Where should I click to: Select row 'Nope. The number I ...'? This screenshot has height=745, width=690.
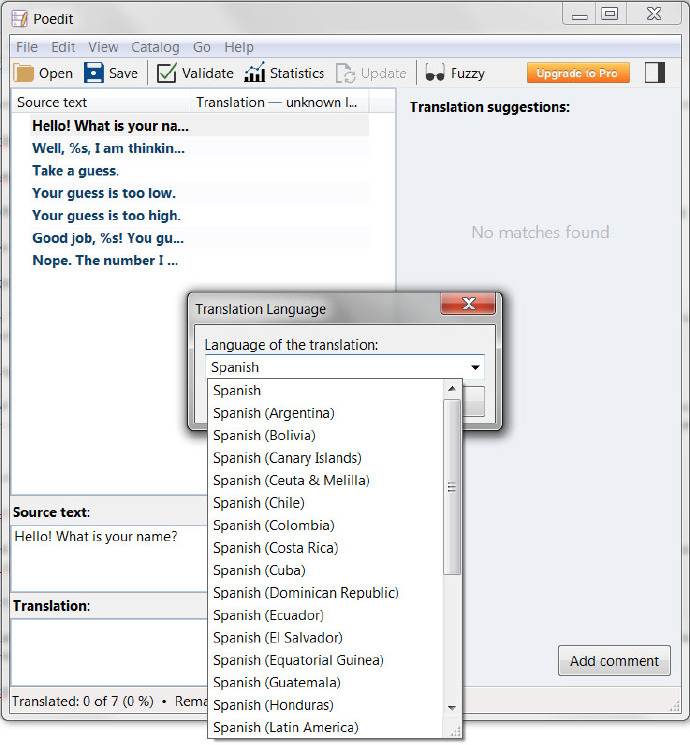200,259
